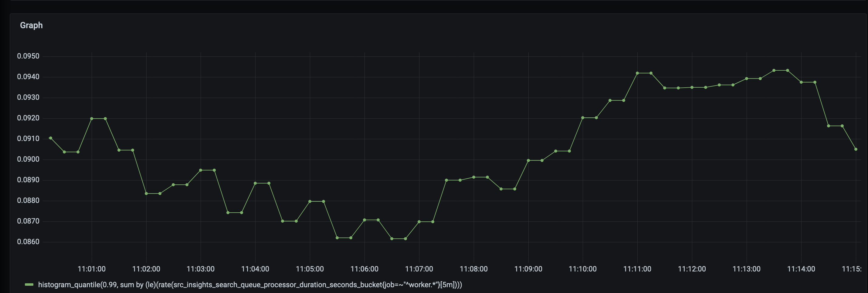Click the 11:02:00 time axis label
Screen dimensions: 868x293
[x=146, y=269]
